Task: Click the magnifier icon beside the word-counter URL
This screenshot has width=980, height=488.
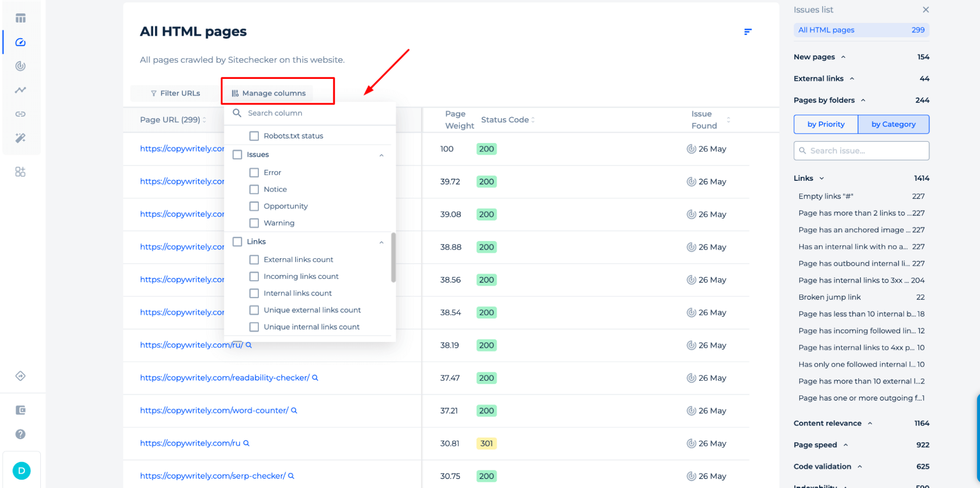Action: tap(294, 411)
